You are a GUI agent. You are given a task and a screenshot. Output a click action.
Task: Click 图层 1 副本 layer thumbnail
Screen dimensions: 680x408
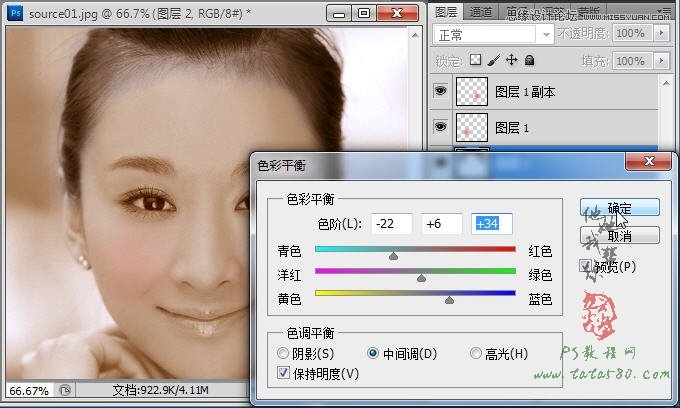(x=471, y=91)
